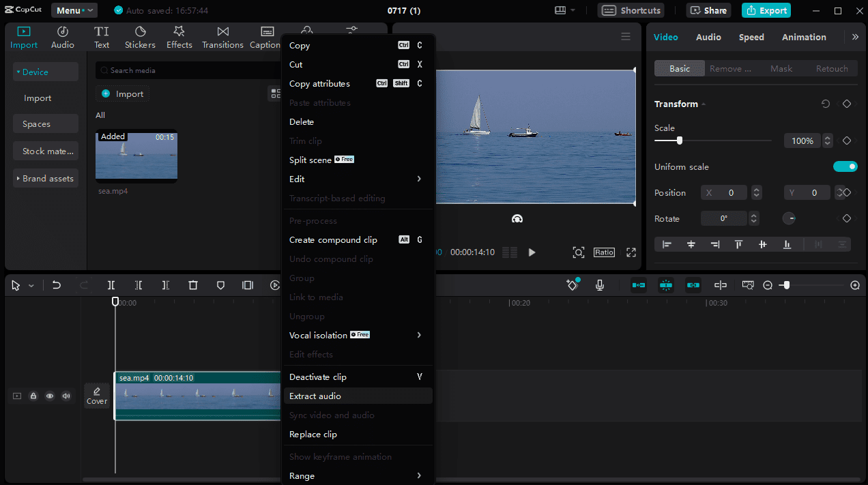Click the snapshot focus icon in preview
Screen dimensions: 868x485
click(578, 252)
